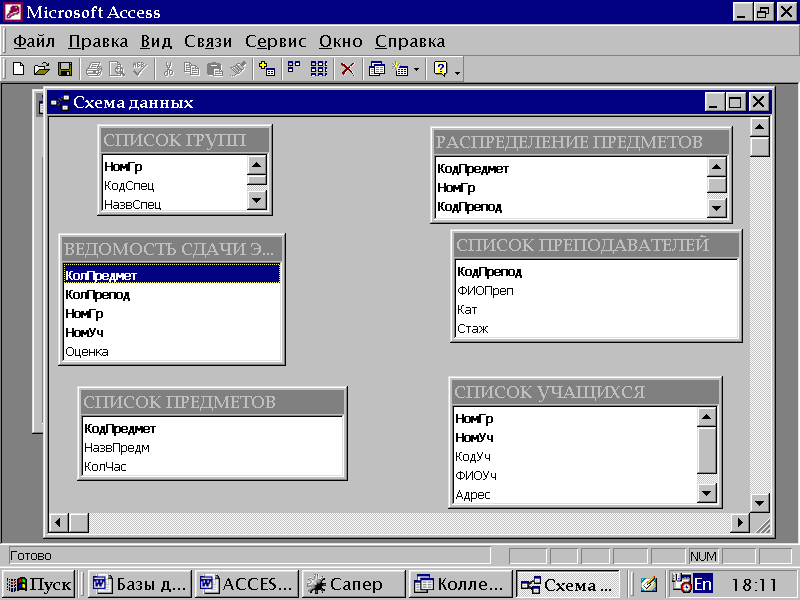This screenshot has width=800, height=600.
Task: Click the New Object toolbar icon
Action: (401, 69)
